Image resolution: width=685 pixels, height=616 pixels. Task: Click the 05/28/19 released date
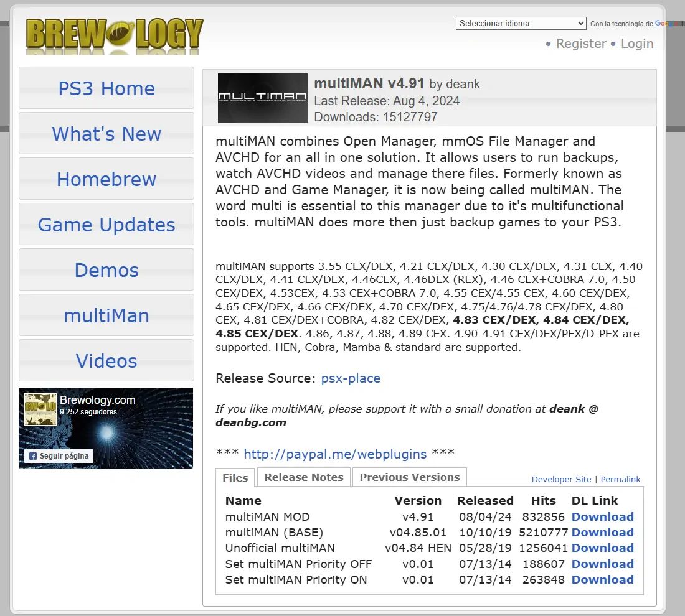[x=485, y=548]
